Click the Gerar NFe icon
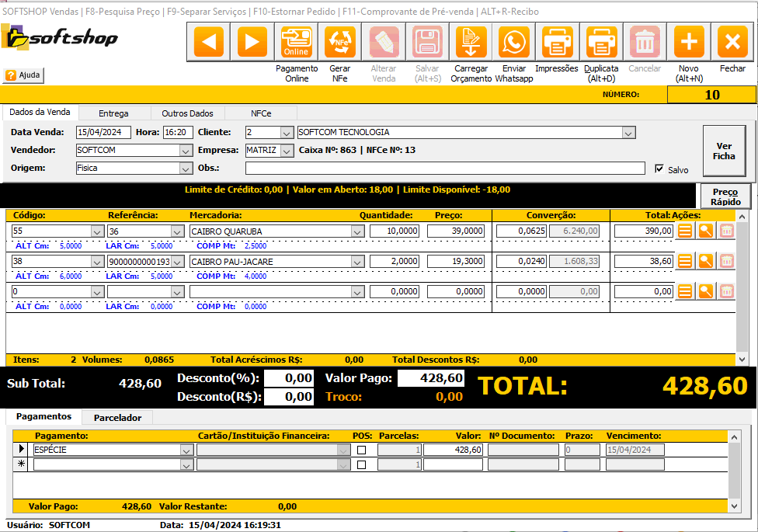 tap(340, 42)
